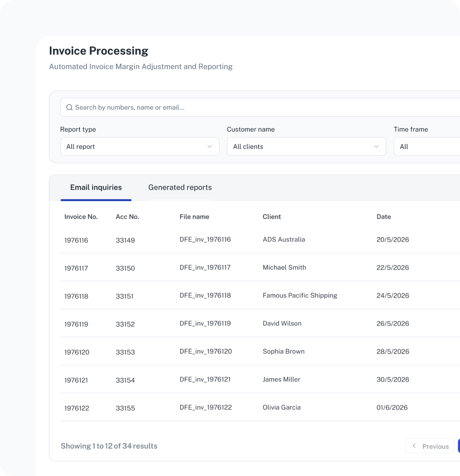Sort by Invoice No. column header
The image size is (460, 476).
(x=81, y=217)
